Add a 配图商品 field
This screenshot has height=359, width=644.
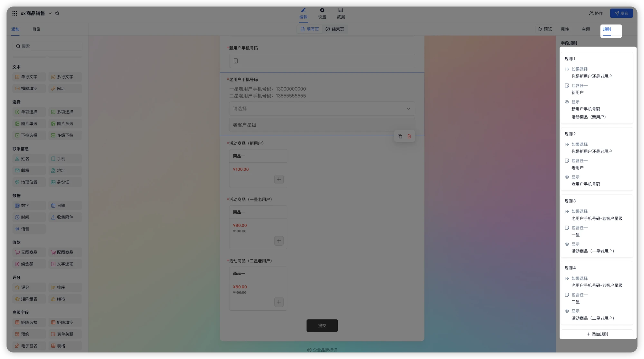(x=65, y=252)
